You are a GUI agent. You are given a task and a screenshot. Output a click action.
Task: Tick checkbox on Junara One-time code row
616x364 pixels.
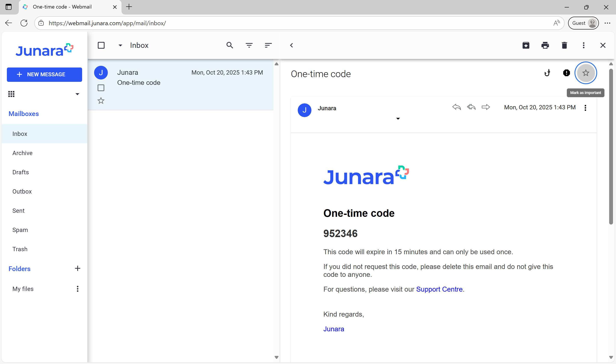(101, 88)
